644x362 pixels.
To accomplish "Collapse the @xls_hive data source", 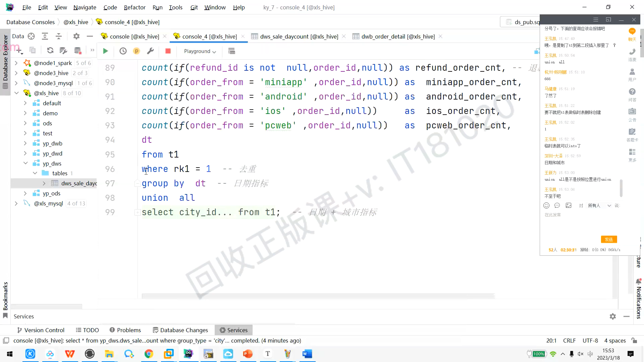I will pos(16,93).
